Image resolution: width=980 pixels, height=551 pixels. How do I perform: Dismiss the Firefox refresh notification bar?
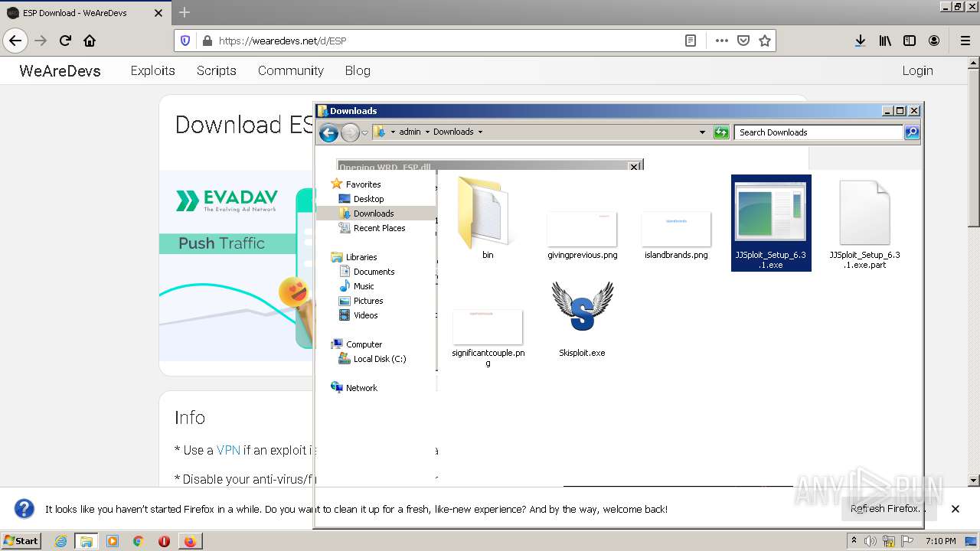click(955, 509)
